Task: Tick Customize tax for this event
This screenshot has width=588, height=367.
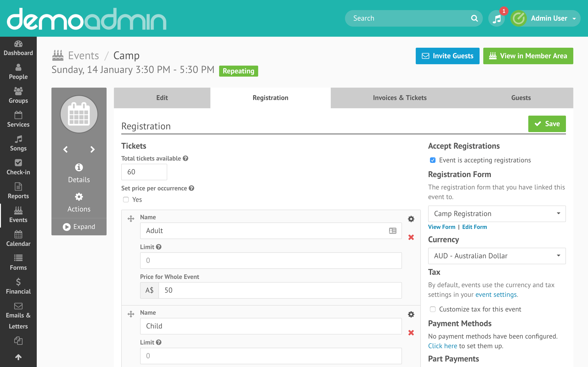Action: tap(433, 309)
